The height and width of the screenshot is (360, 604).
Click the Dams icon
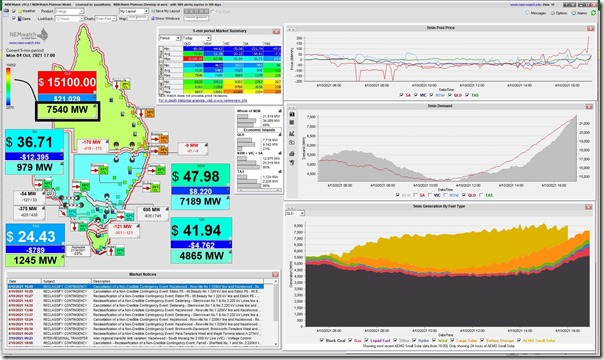pos(20,18)
